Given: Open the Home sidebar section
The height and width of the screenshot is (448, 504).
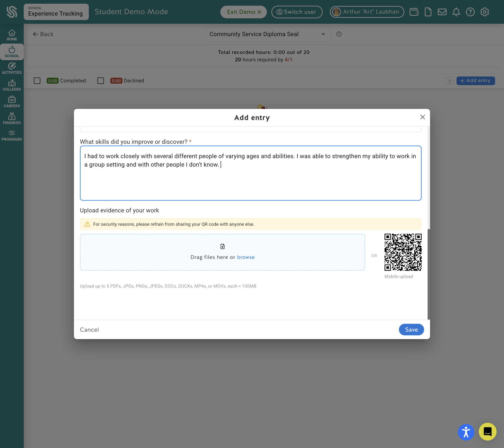Looking at the screenshot, I should point(12,35).
